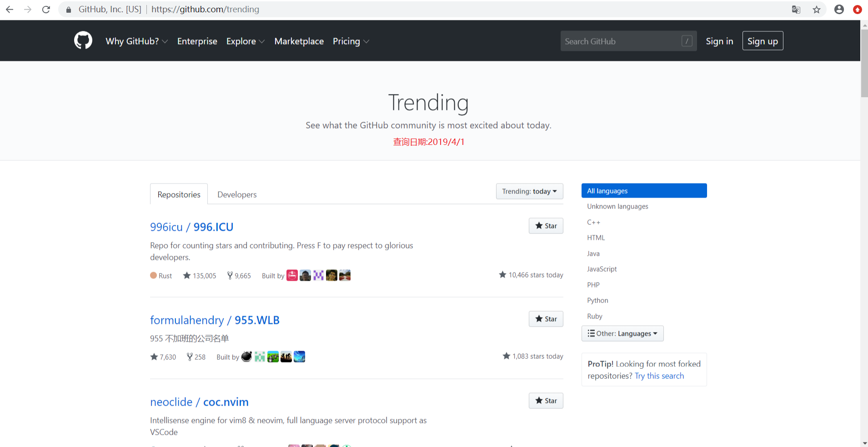The height and width of the screenshot is (447, 868).
Task: Click third contributor avatar of 955.WLB
Action: [x=273, y=357]
